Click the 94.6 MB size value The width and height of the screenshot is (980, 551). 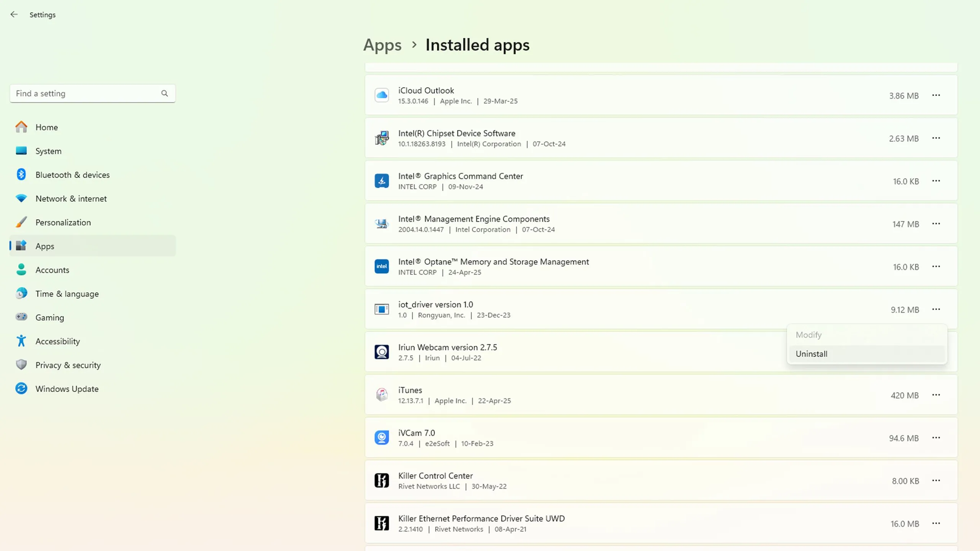click(x=904, y=439)
